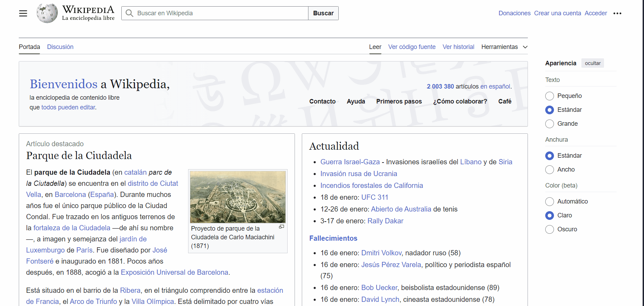Open the Parque de la Ciudadela thumbnail image
Screen dimensions: 644x306
238,197
